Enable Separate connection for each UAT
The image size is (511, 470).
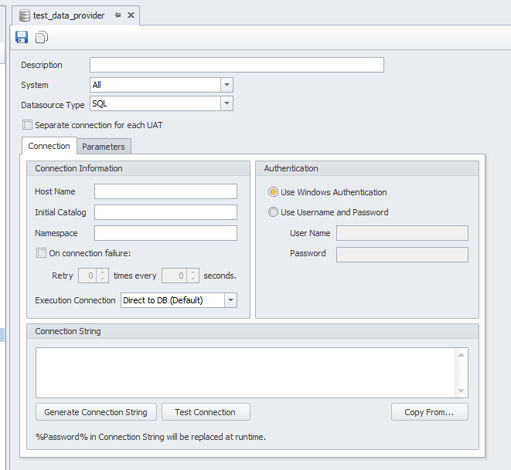tap(27, 125)
